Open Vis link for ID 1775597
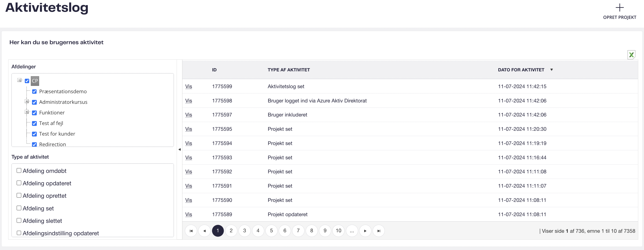Image resolution: width=644 pixels, height=250 pixels. point(189,115)
